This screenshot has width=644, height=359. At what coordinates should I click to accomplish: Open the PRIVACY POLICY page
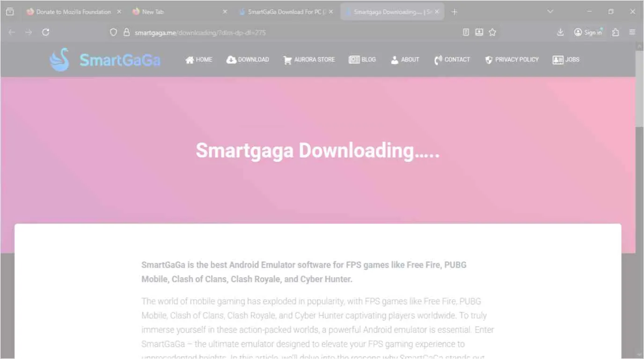click(512, 60)
